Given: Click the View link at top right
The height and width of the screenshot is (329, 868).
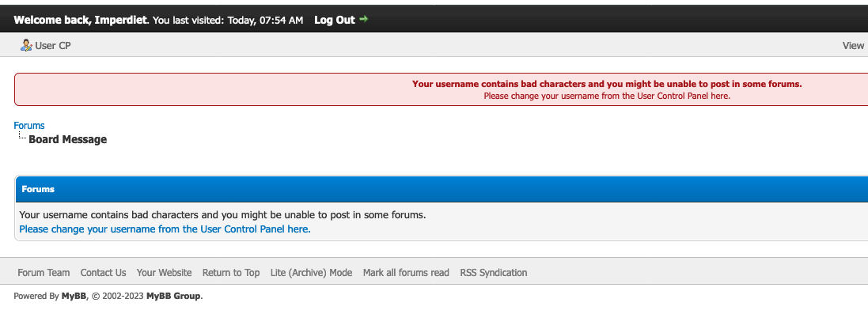Looking at the screenshot, I should click(853, 46).
